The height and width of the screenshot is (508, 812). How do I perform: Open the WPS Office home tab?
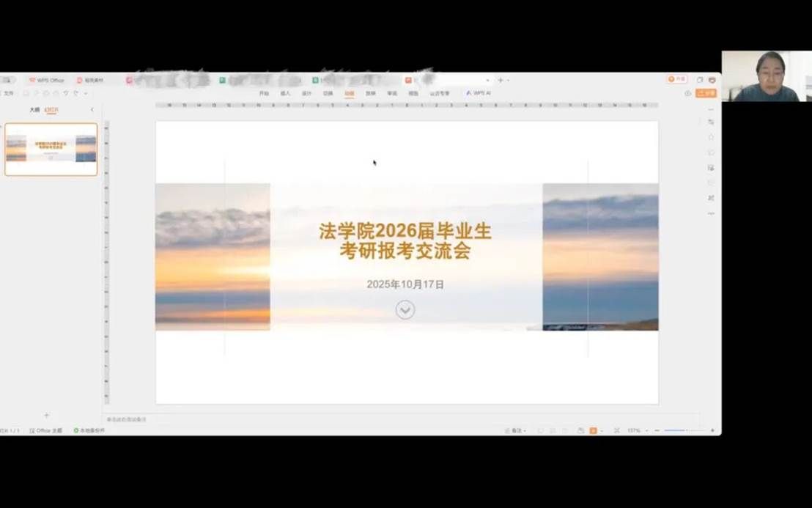(47, 80)
